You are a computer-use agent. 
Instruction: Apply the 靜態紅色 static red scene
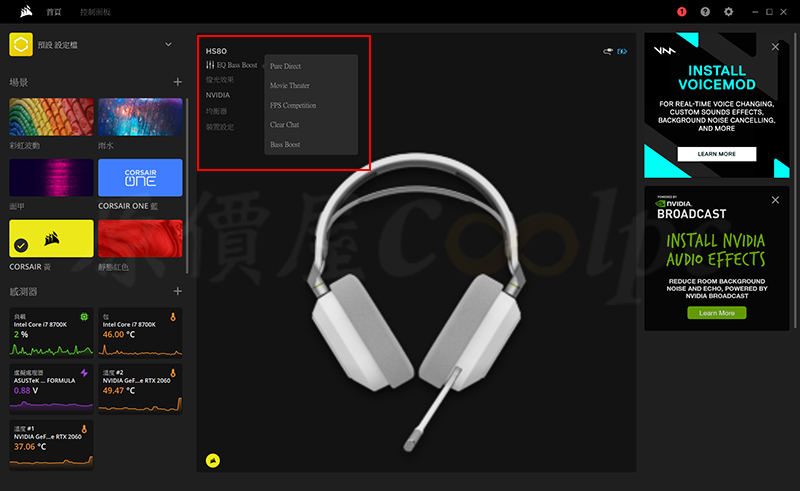point(140,238)
